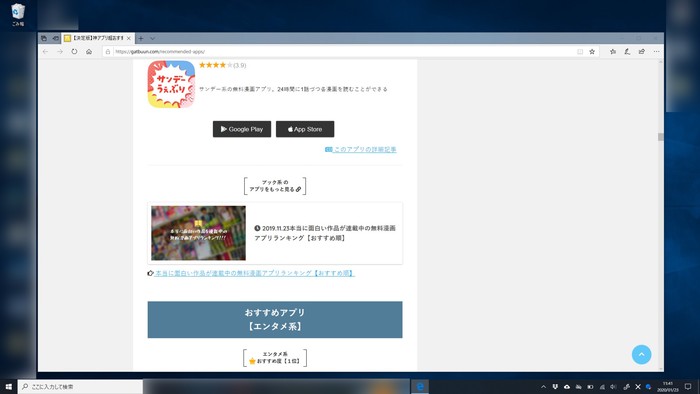Screen dimensions: 700x394
Task: Click the network signal tray icon
Action: point(602,387)
